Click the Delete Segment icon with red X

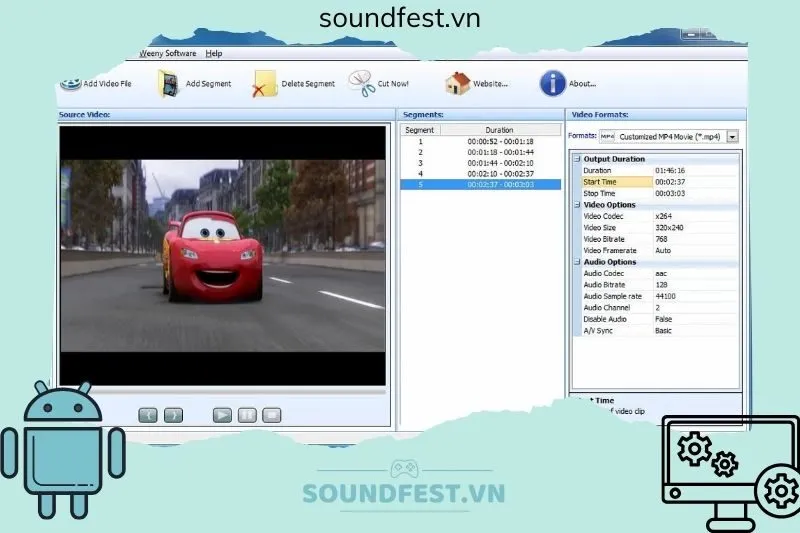[264, 84]
